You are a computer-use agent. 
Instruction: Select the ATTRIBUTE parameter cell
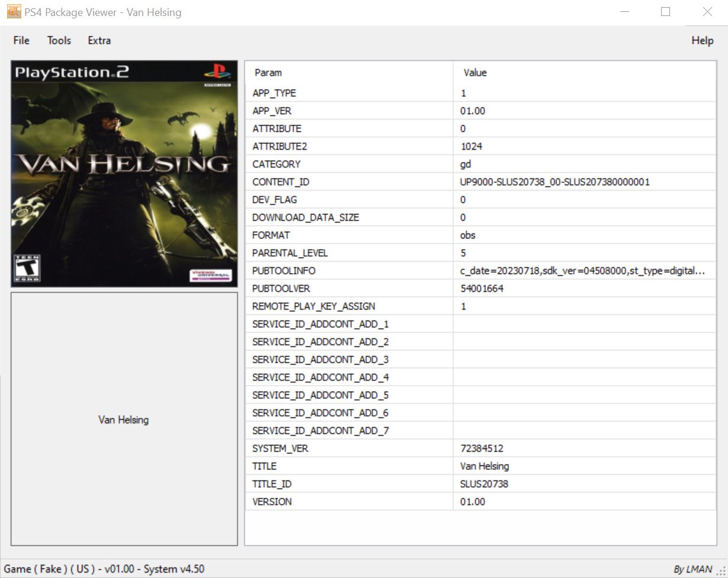pos(349,129)
